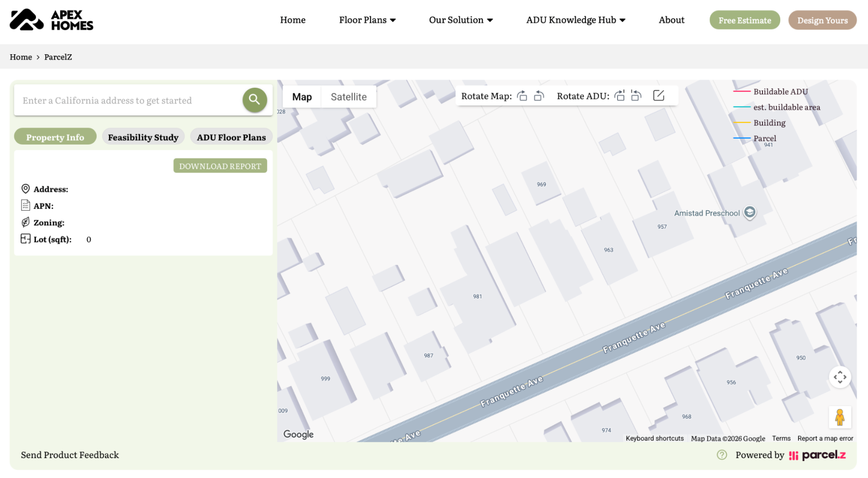The width and height of the screenshot is (868, 478).
Task: Click building number 963 on map
Action: pos(608,250)
